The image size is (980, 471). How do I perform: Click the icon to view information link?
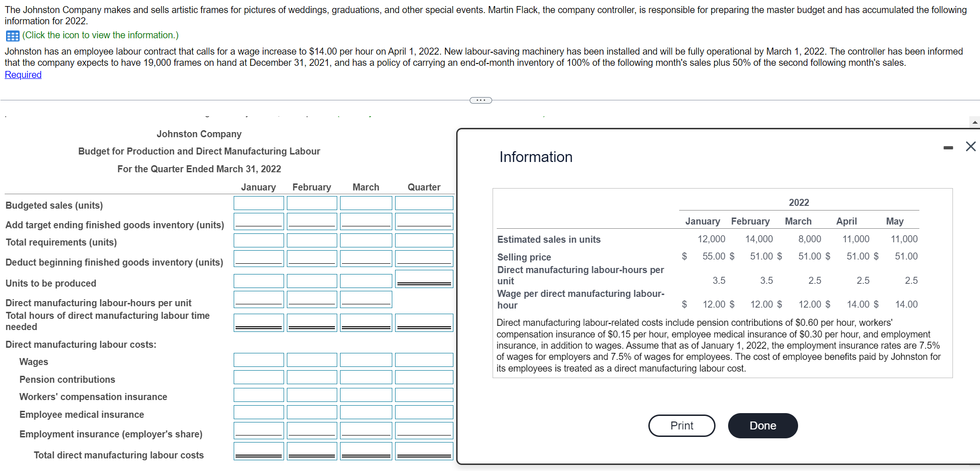[x=100, y=35]
